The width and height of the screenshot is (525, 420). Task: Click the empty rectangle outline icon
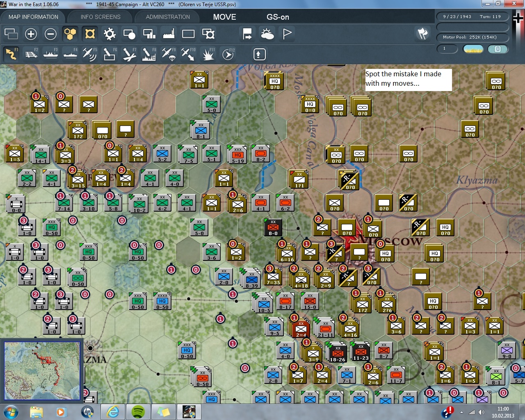188,34
